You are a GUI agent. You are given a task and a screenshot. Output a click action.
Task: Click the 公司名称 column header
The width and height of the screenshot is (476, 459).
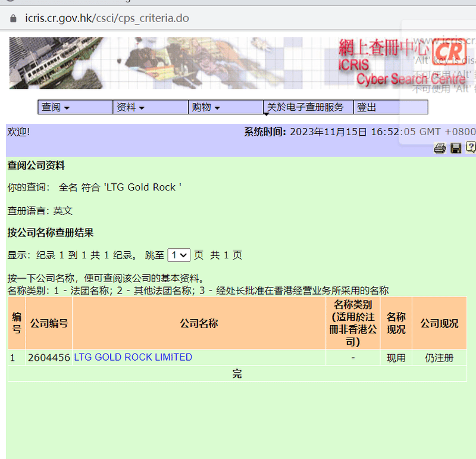pyautogui.click(x=199, y=324)
